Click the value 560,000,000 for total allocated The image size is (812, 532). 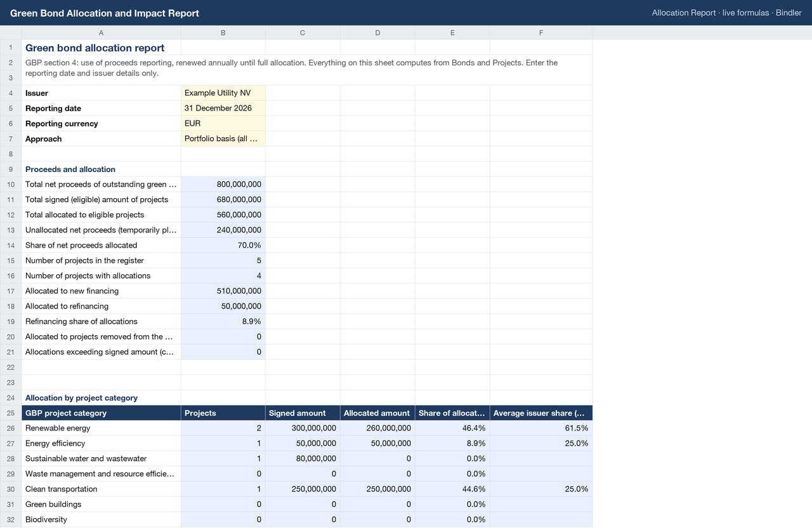[x=223, y=215]
